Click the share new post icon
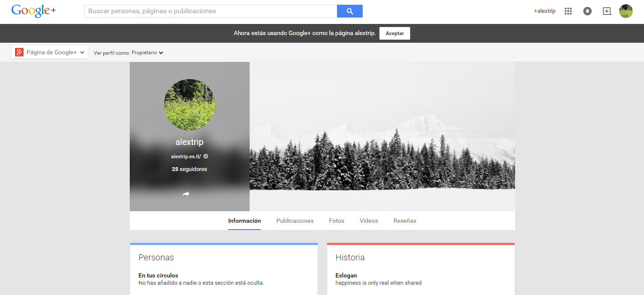The width and height of the screenshot is (644, 295). pyautogui.click(x=607, y=11)
